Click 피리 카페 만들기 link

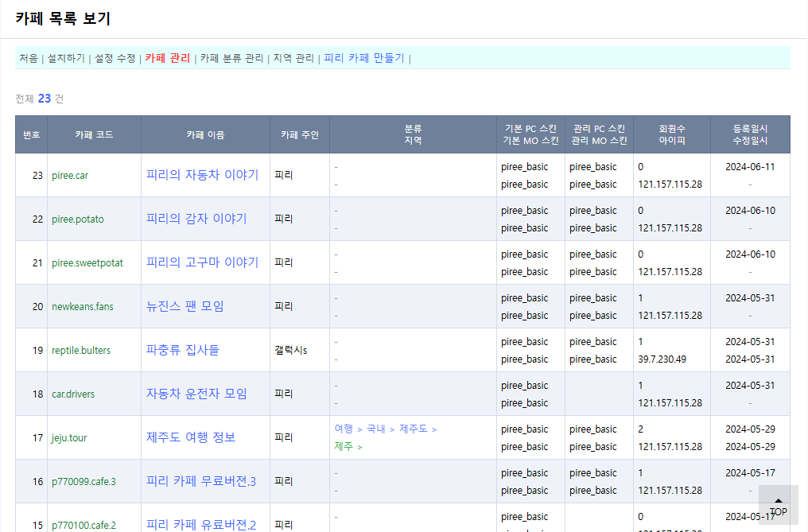click(x=363, y=58)
